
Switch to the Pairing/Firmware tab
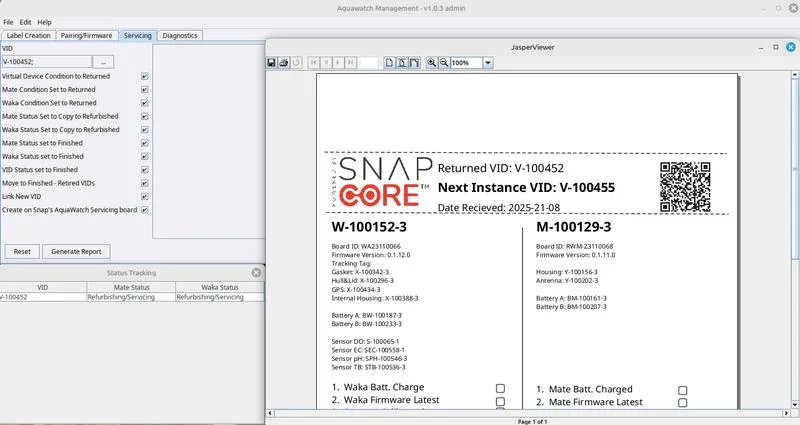86,36
